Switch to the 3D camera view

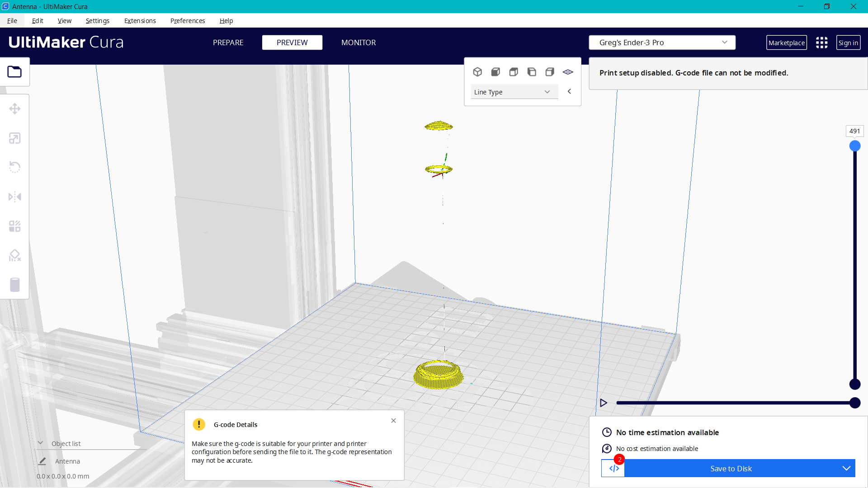click(478, 71)
